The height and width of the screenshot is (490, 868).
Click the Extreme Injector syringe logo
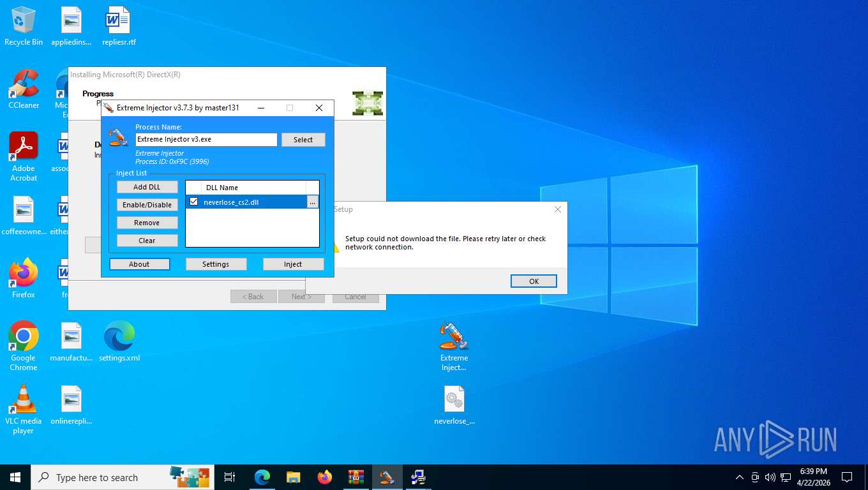pyautogui.click(x=118, y=137)
